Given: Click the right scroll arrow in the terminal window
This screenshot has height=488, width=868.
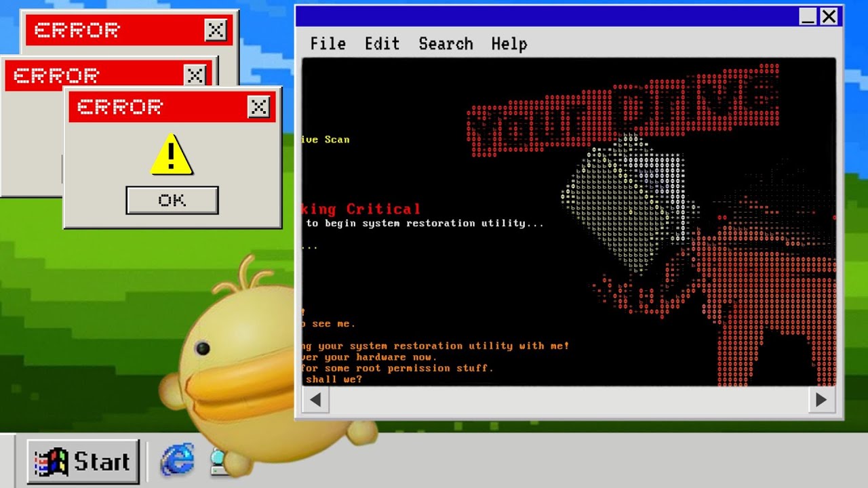Looking at the screenshot, I should tap(821, 399).
